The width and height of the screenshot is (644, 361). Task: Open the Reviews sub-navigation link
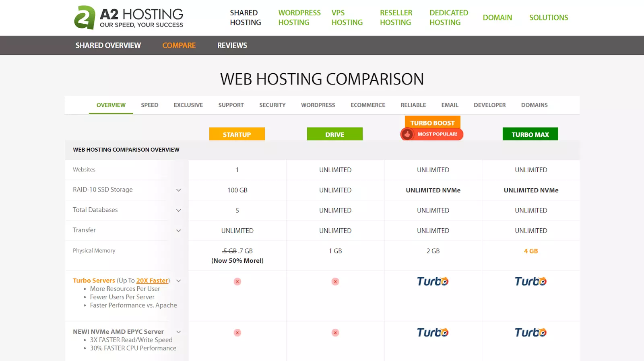point(232,45)
